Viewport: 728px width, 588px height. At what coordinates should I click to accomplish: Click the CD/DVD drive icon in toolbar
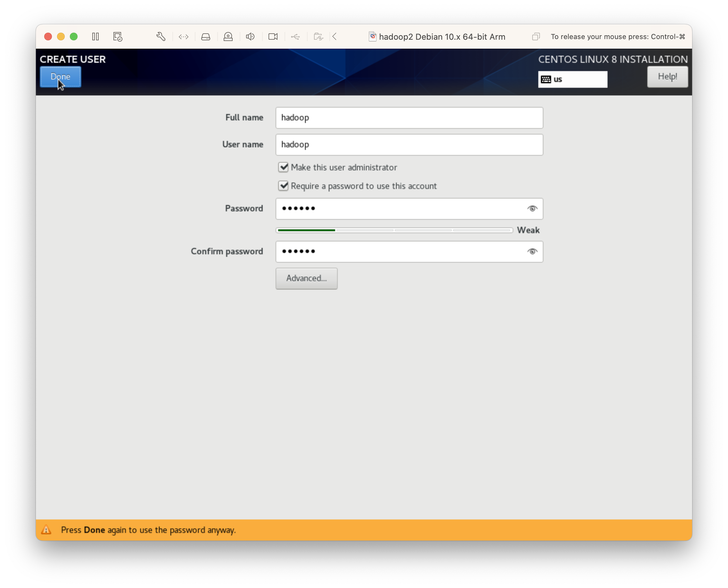coord(228,37)
